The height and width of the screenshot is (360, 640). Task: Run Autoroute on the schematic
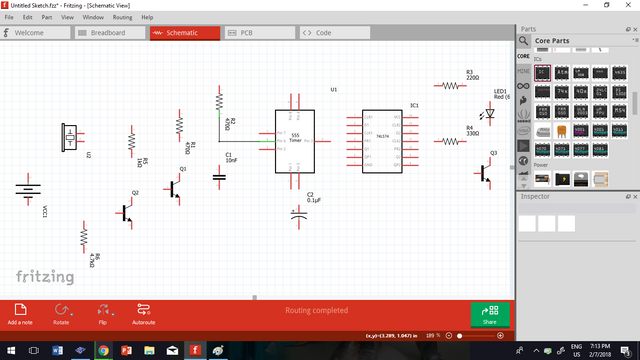[143, 314]
